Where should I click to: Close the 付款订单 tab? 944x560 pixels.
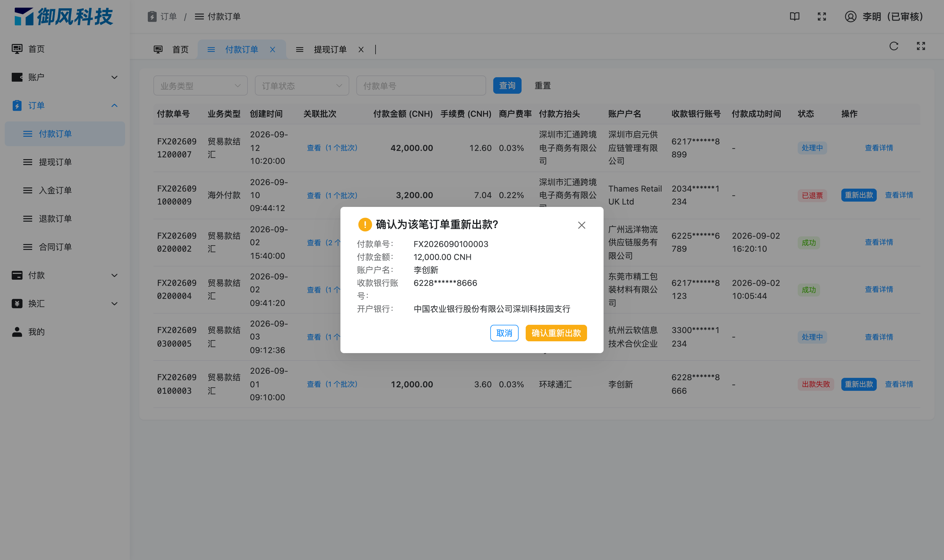pos(272,50)
